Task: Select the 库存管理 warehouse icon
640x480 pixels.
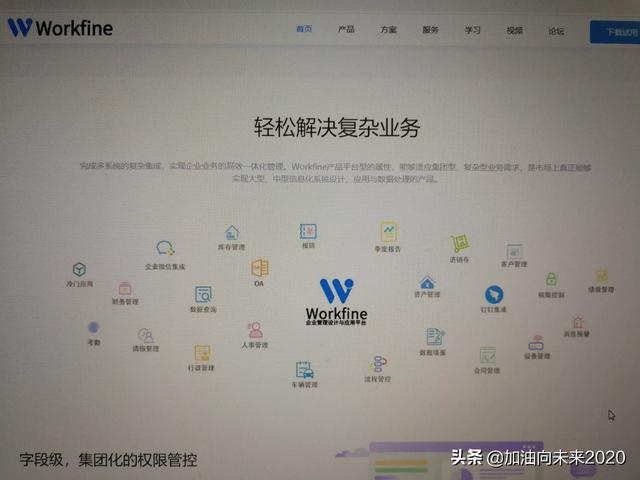Action: click(232, 233)
